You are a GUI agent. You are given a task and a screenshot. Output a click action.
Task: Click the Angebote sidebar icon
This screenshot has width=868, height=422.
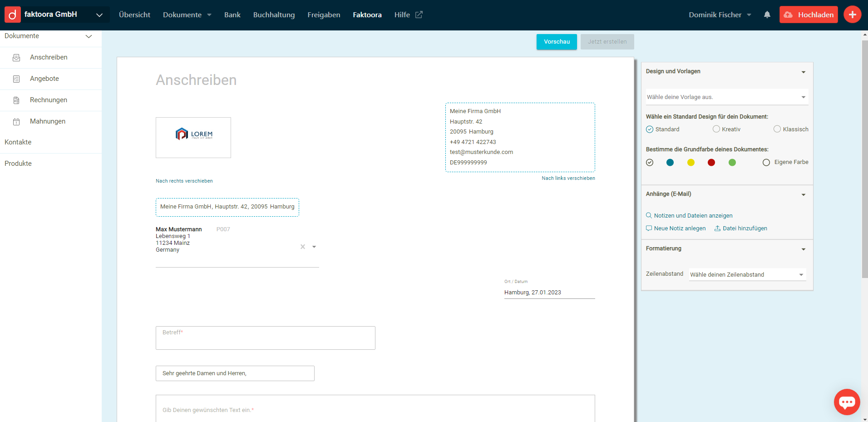pyautogui.click(x=16, y=79)
